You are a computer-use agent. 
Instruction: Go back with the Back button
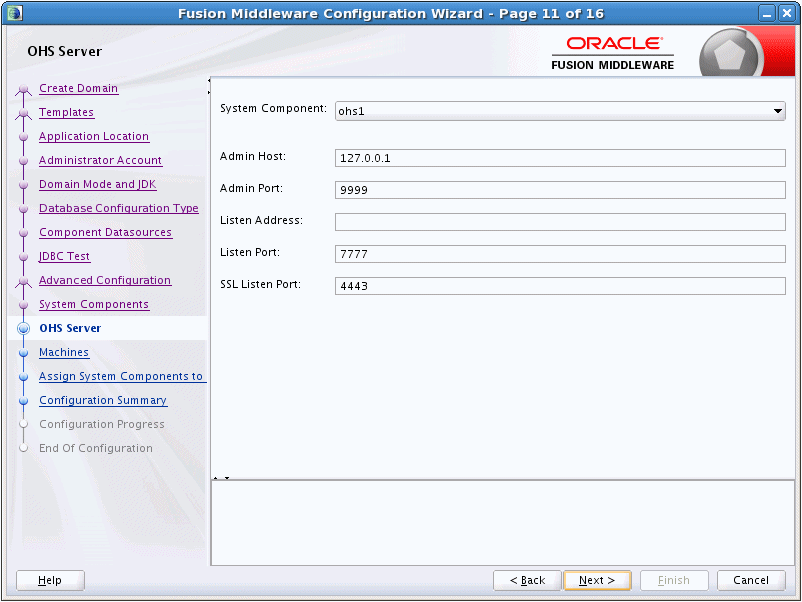point(527,581)
